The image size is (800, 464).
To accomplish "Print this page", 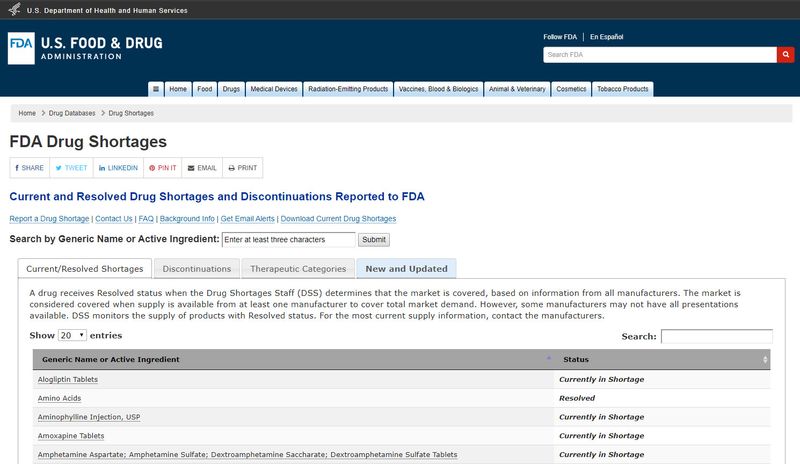I will click(x=243, y=168).
